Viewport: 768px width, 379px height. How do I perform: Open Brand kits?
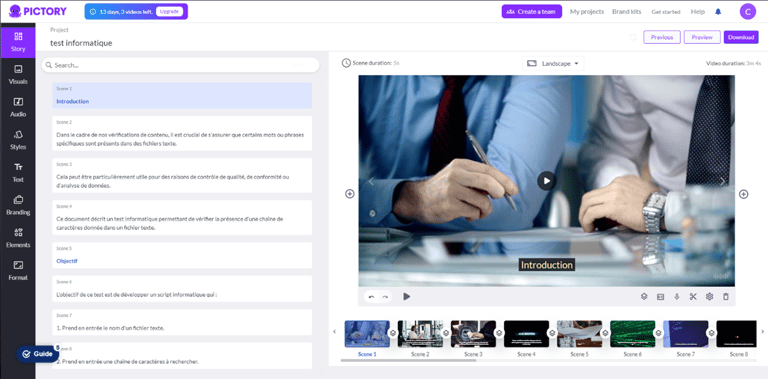(x=627, y=12)
